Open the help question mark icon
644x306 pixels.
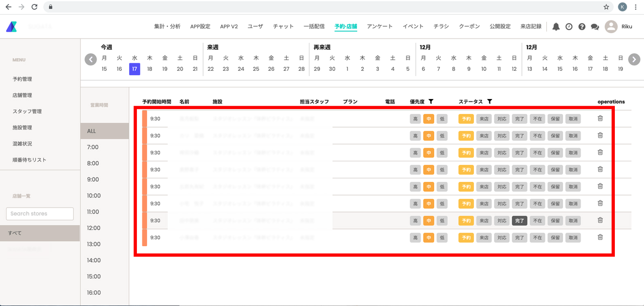582,27
